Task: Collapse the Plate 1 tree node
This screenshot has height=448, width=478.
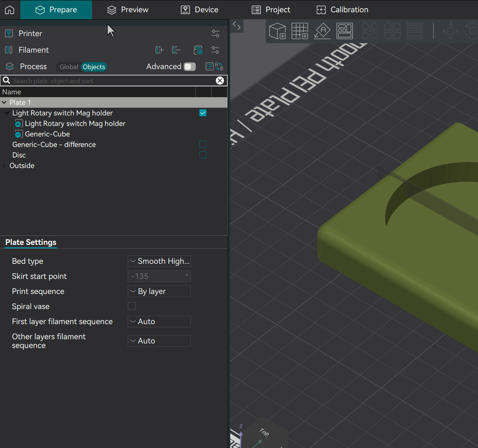Action: click(4, 102)
